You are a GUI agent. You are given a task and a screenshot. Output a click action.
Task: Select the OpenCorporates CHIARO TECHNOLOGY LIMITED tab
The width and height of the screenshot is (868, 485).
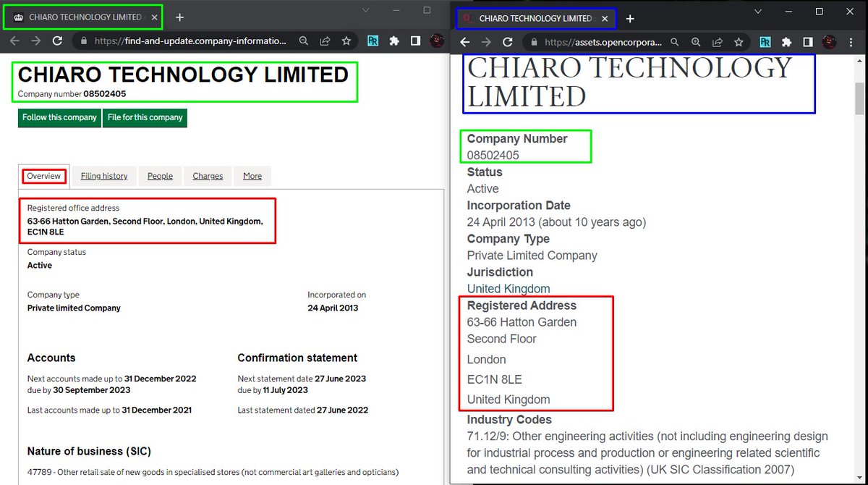(x=535, y=18)
